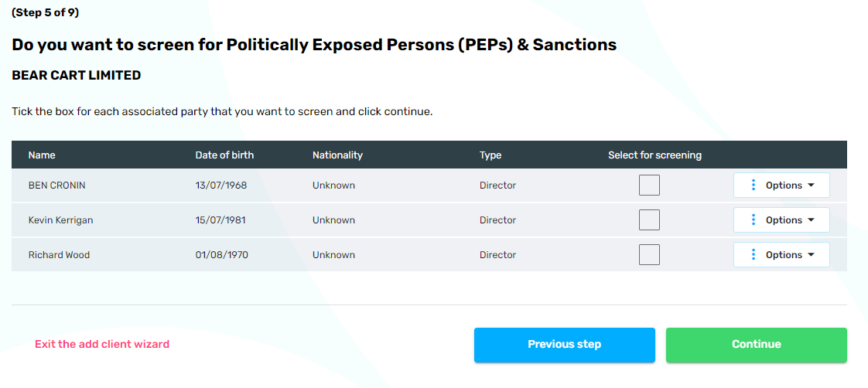Expand the Options dropdown arrow for BEN CRONIN
The width and height of the screenshot is (868, 388).
(811, 185)
